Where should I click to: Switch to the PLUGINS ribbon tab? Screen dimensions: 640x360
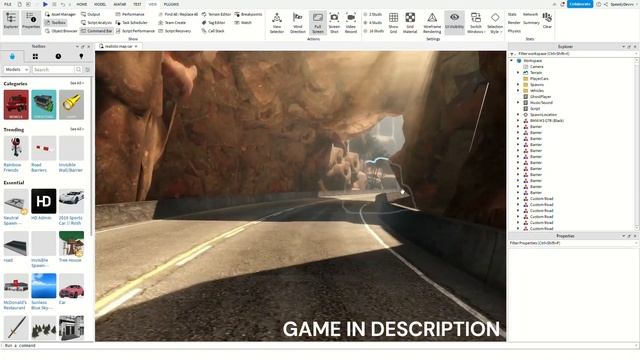click(171, 4)
